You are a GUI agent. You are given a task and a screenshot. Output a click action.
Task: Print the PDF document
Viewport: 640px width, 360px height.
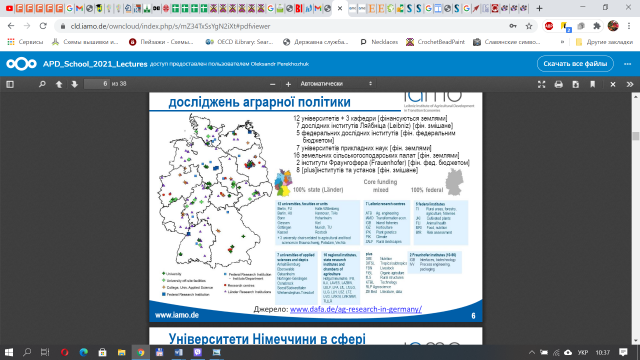point(558,84)
